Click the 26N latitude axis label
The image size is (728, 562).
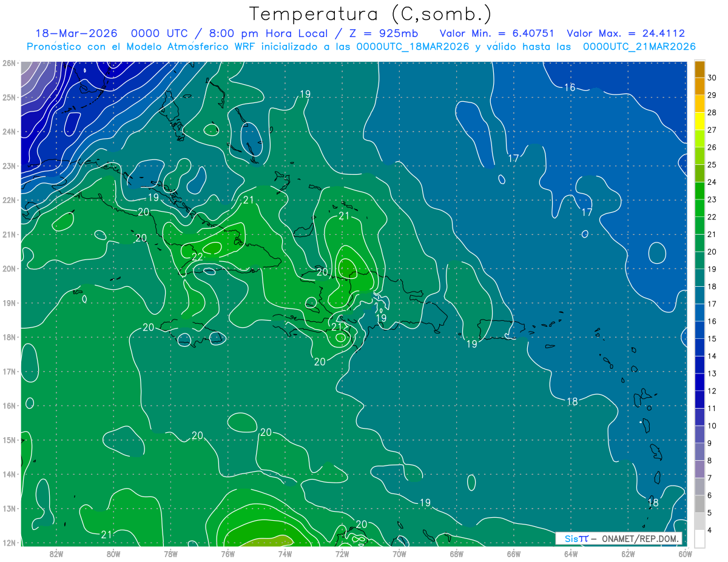coord(9,63)
